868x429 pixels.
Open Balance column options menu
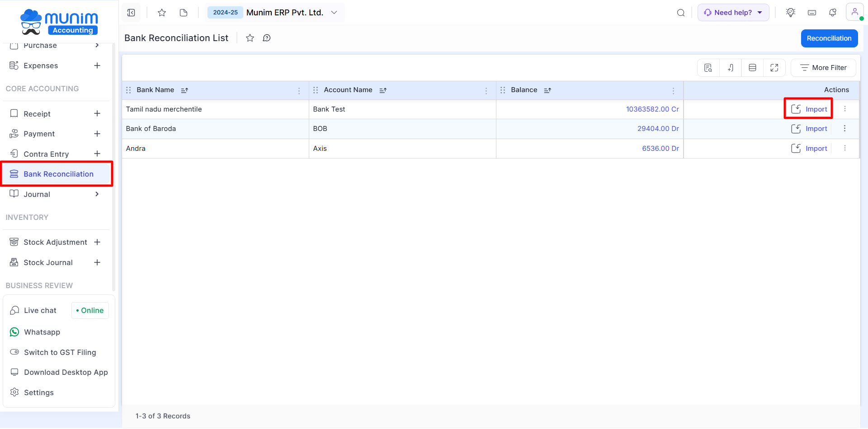click(673, 91)
